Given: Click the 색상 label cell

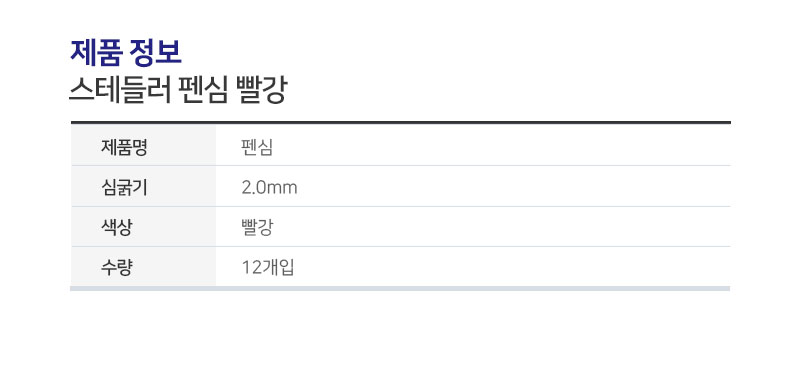Looking at the screenshot, I should tap(143, 227).
